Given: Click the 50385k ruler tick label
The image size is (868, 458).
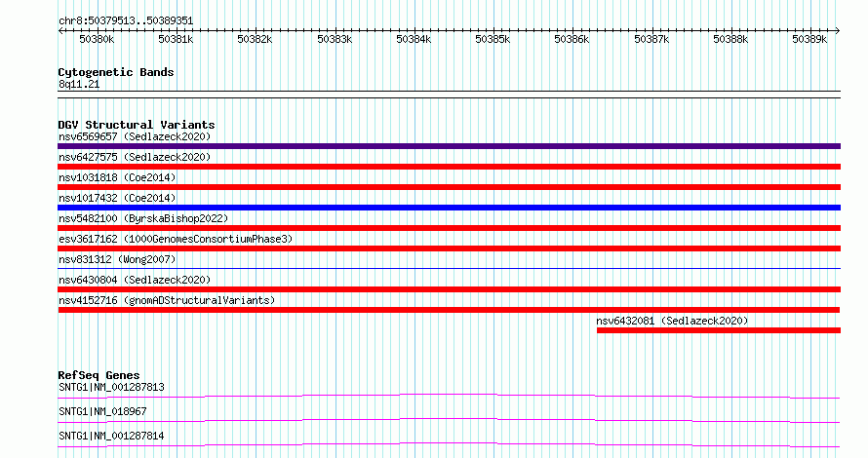Looking at the screenshot, I should click(493, 39).
